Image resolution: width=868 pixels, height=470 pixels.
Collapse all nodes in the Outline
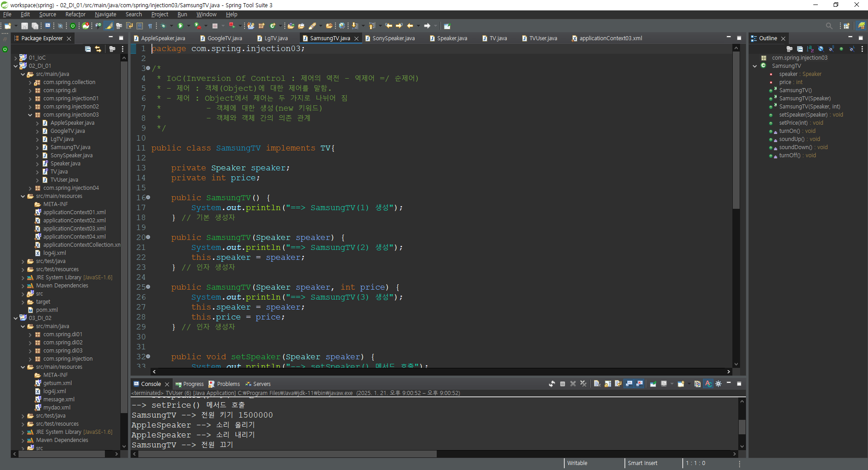(x=800, y=49)
